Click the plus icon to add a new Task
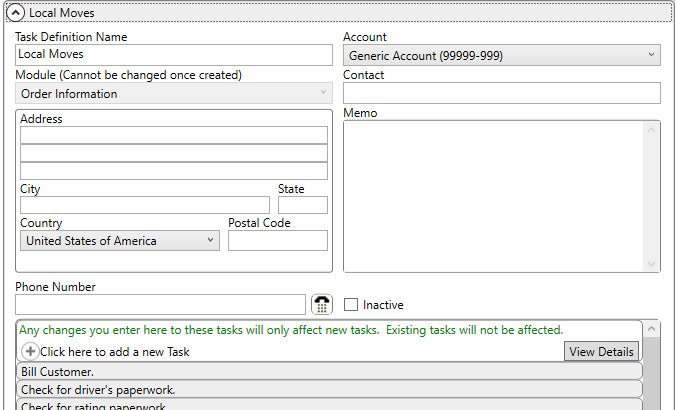 (30, 351)
